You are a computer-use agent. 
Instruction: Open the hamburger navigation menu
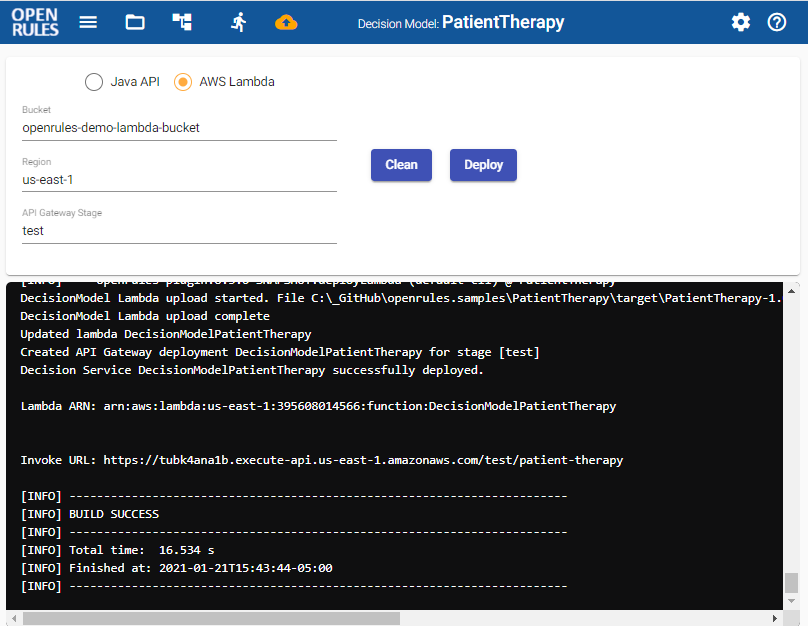coord(88,22)
